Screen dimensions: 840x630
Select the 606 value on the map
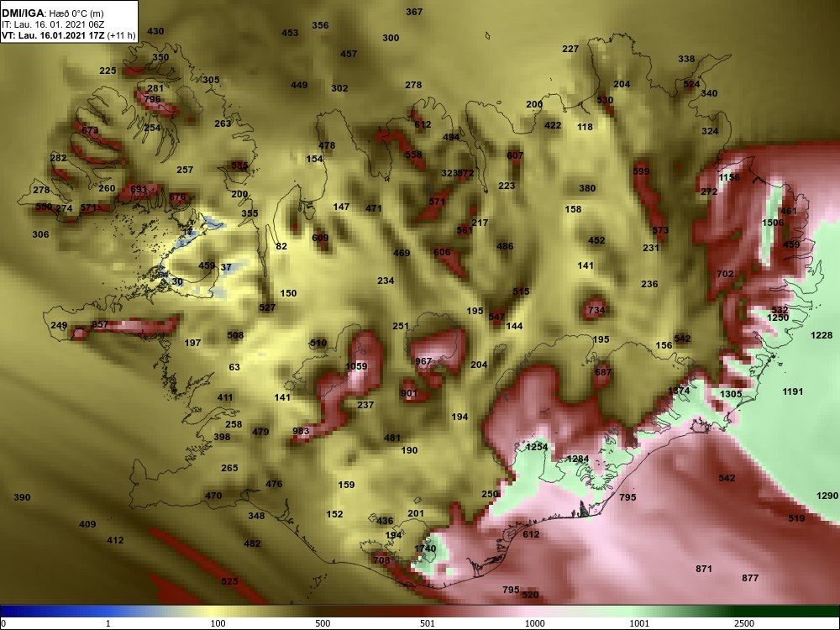click(442, 253)
